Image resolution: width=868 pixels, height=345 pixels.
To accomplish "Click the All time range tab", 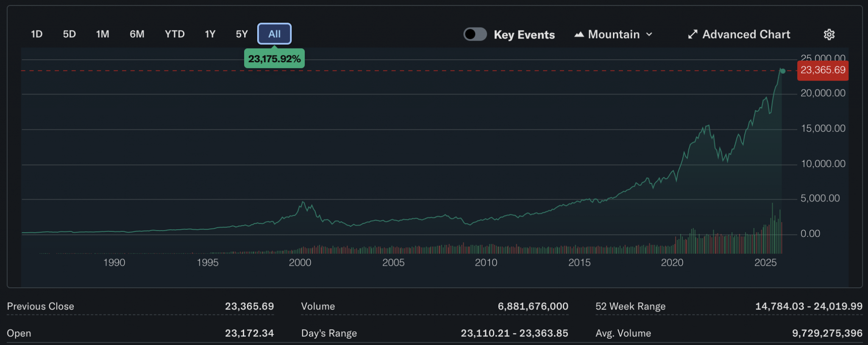I will pyautogui.click(x=274, y=34).
